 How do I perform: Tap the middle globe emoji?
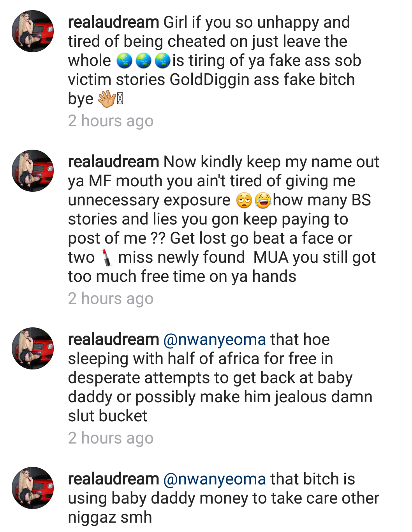point(143,61)
